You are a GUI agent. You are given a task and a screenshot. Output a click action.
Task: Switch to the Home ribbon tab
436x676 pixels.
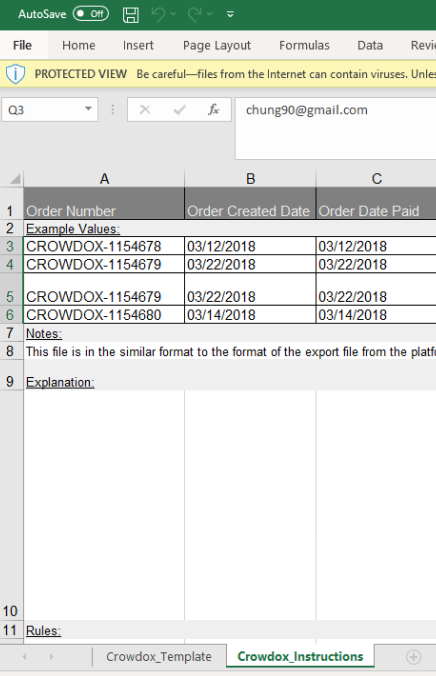(x=78, y=45)
